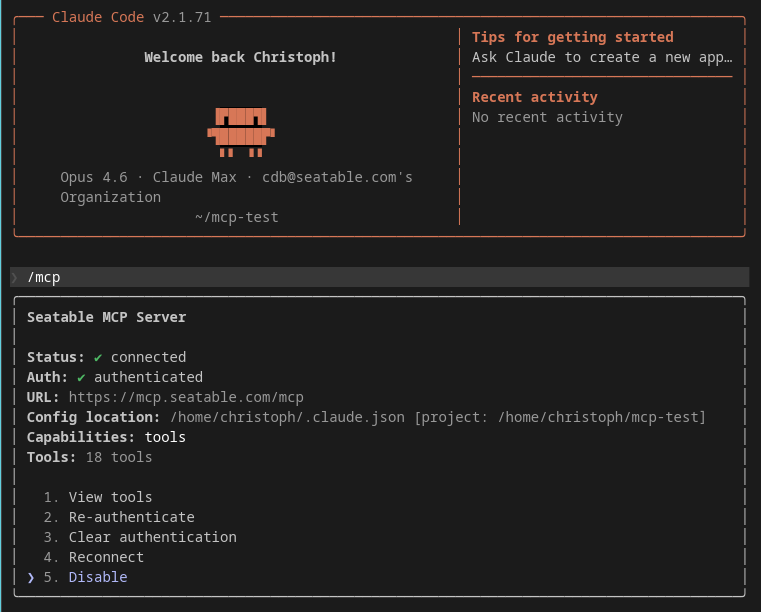
Task: Click the ~/mcp-test directory path
Action: (x=237, y=217)
